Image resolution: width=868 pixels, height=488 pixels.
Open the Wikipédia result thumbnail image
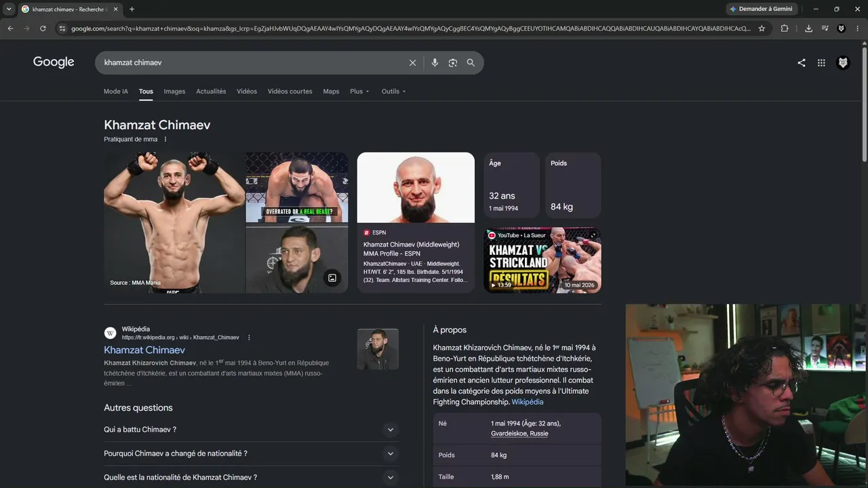(x=378, y=349)
